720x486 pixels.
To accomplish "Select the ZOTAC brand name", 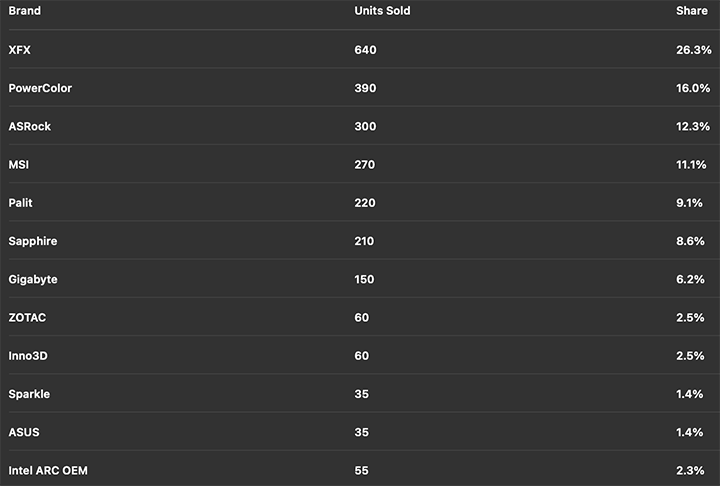I will point(27,317).
